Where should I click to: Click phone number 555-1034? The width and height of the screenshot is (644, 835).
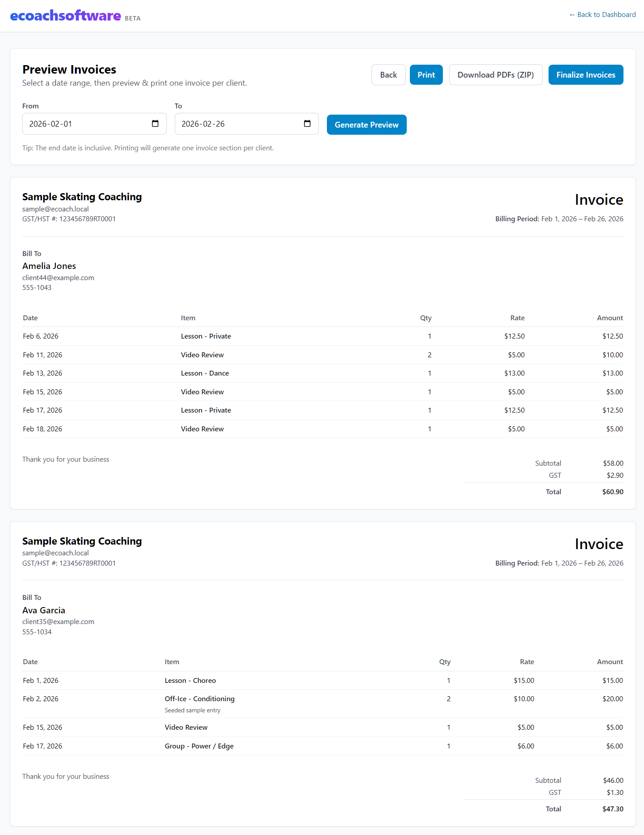(x=37, y=632)
